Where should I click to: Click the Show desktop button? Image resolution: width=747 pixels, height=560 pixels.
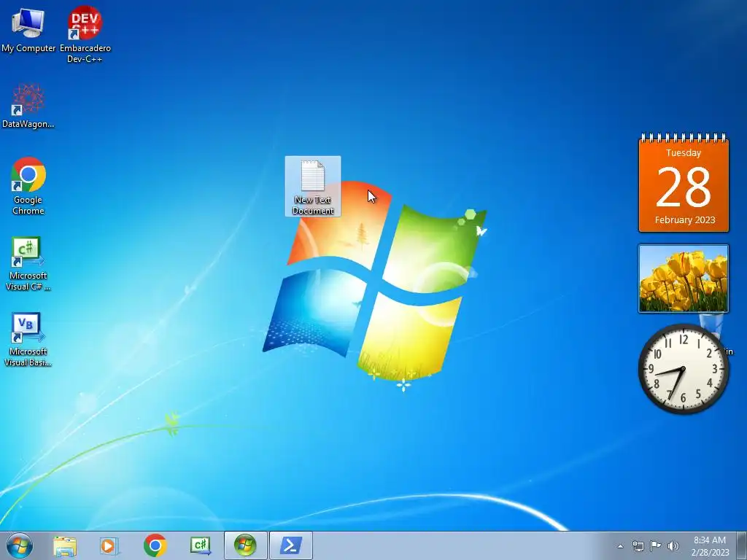point(742,545)
